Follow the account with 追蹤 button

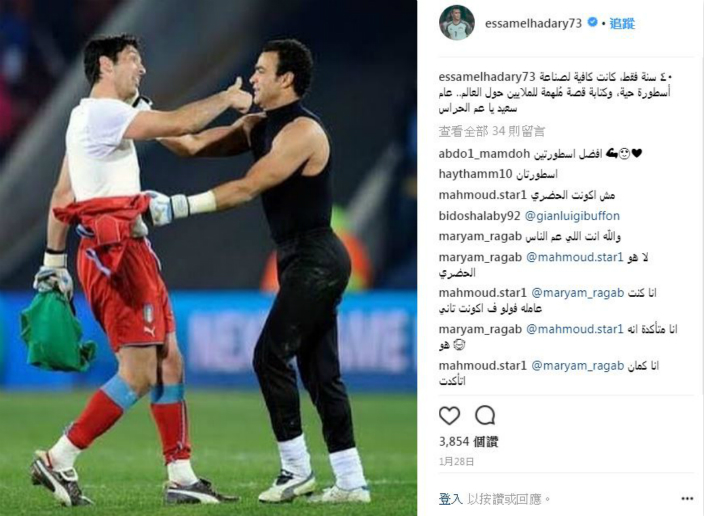pos(622,23)
